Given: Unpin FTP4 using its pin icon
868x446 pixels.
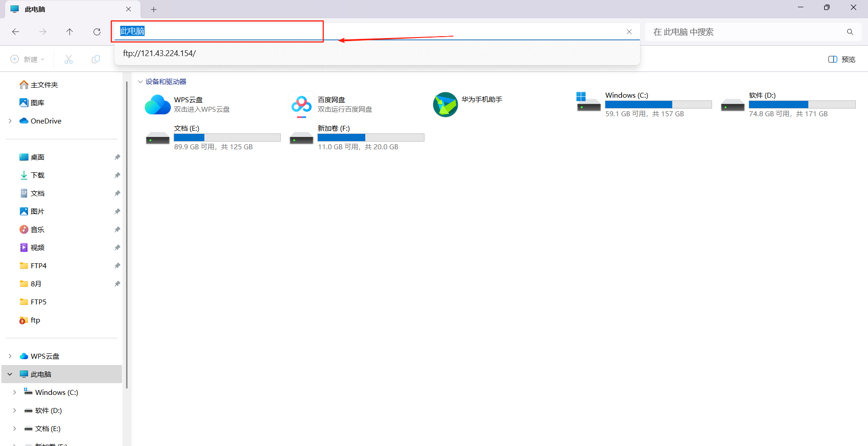Looking at the screenshot, I should click(117, 266).
